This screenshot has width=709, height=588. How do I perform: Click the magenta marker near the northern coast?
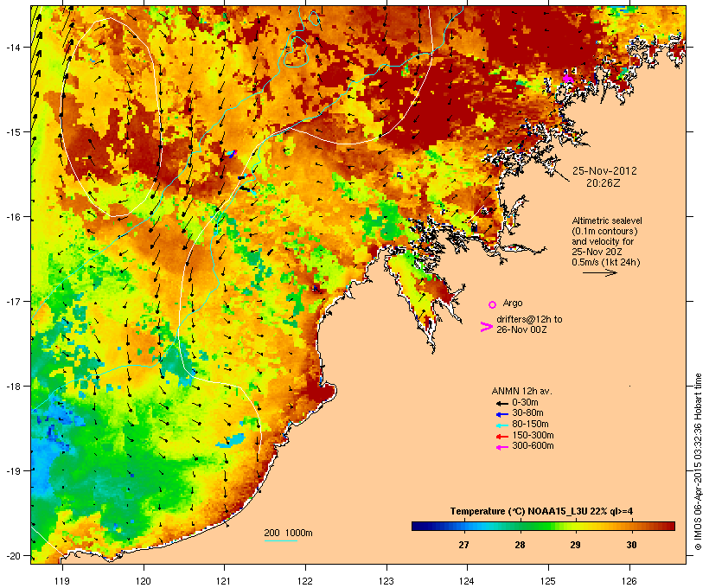[568, 80]
